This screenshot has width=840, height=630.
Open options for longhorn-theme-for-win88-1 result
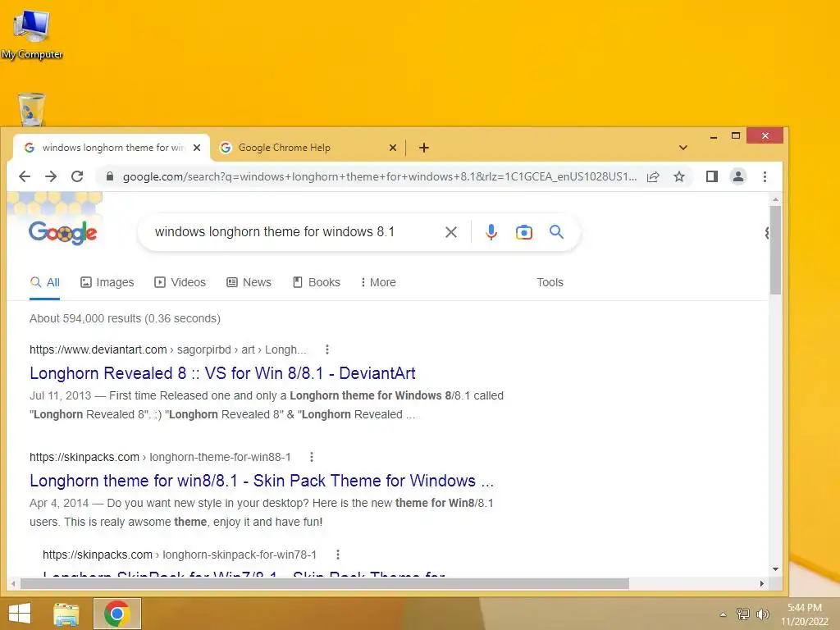[312, 457]
